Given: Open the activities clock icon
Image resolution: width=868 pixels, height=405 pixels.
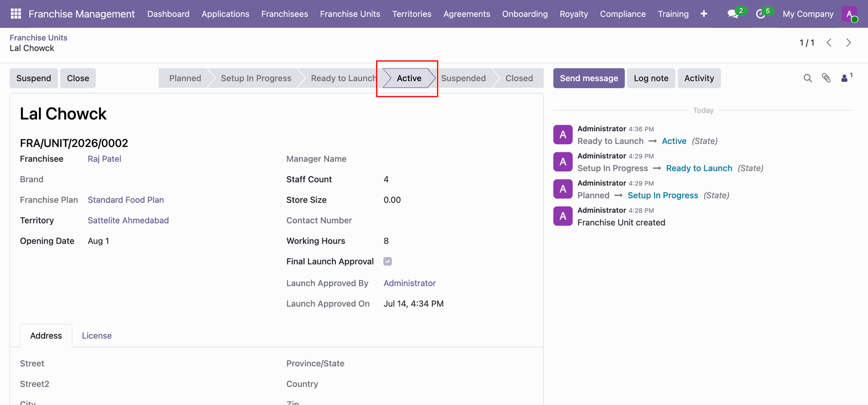Looking at the screenshot, I should click(761, 14).
